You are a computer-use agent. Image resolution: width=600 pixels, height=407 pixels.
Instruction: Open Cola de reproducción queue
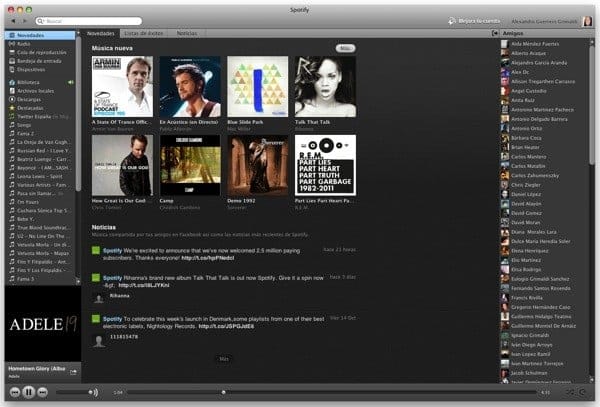coord(40,52)
